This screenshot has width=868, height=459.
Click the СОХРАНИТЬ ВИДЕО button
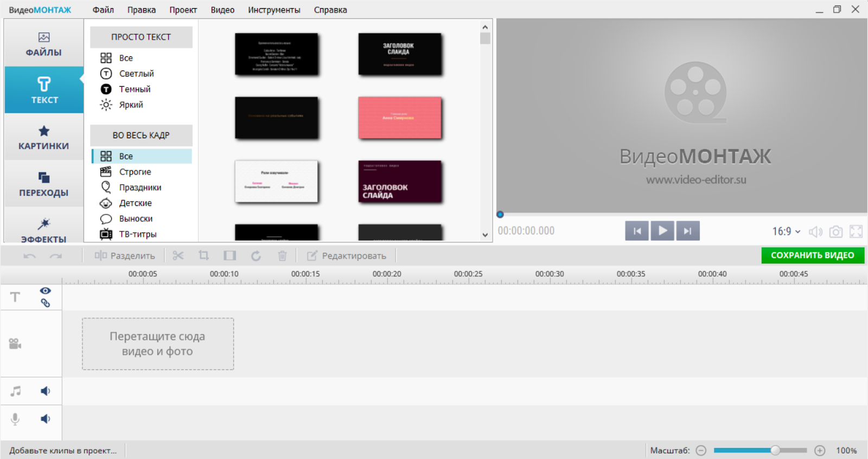click(x=812, y=255)
